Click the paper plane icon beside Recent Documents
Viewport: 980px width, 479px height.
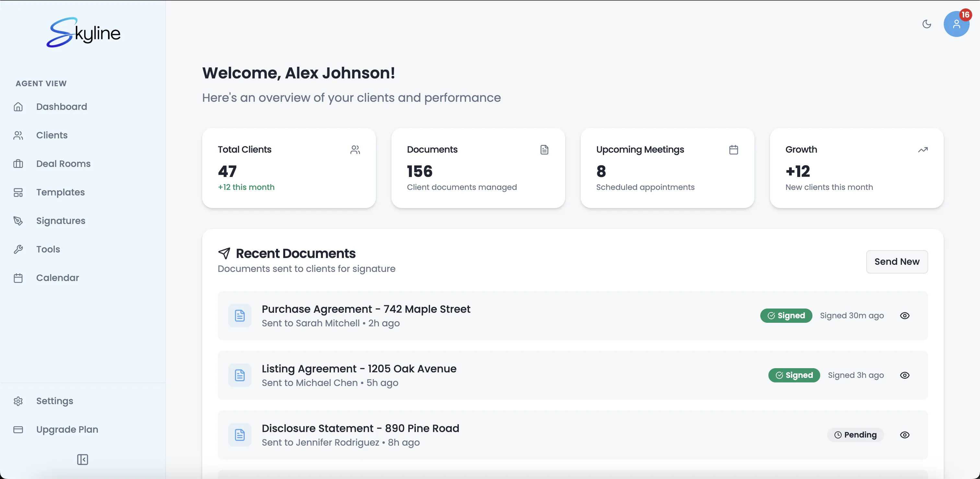pyautogui.click(x=224, y=253)
